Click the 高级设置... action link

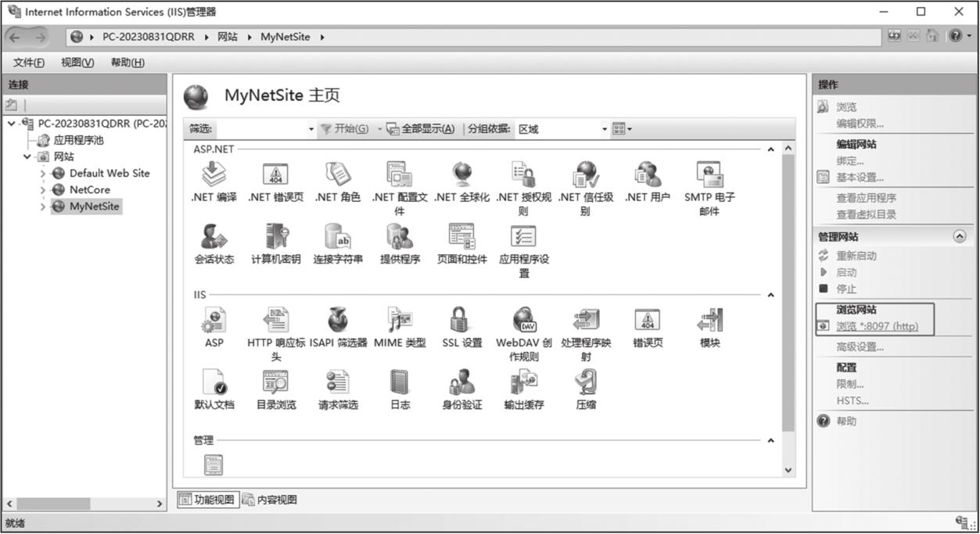[860, 347]
